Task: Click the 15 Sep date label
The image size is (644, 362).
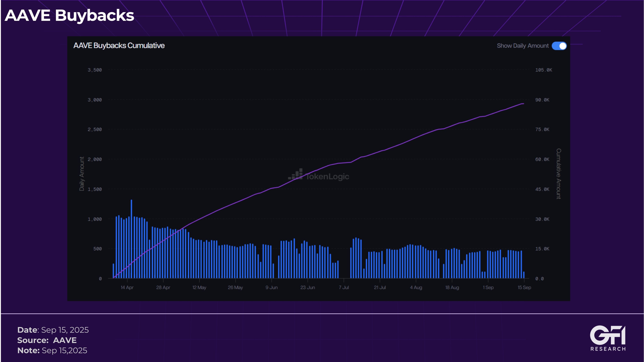Action: click(x=524, y=287)
